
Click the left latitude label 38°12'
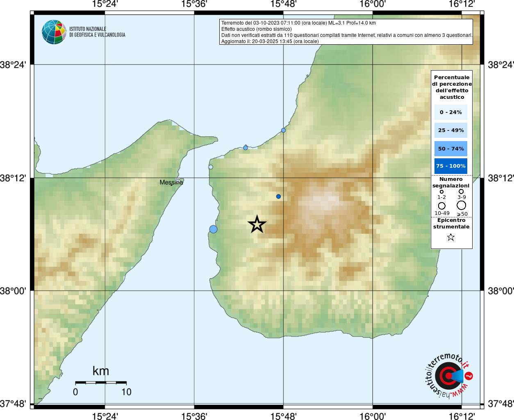pyautogui.click(x=13, y=178)
